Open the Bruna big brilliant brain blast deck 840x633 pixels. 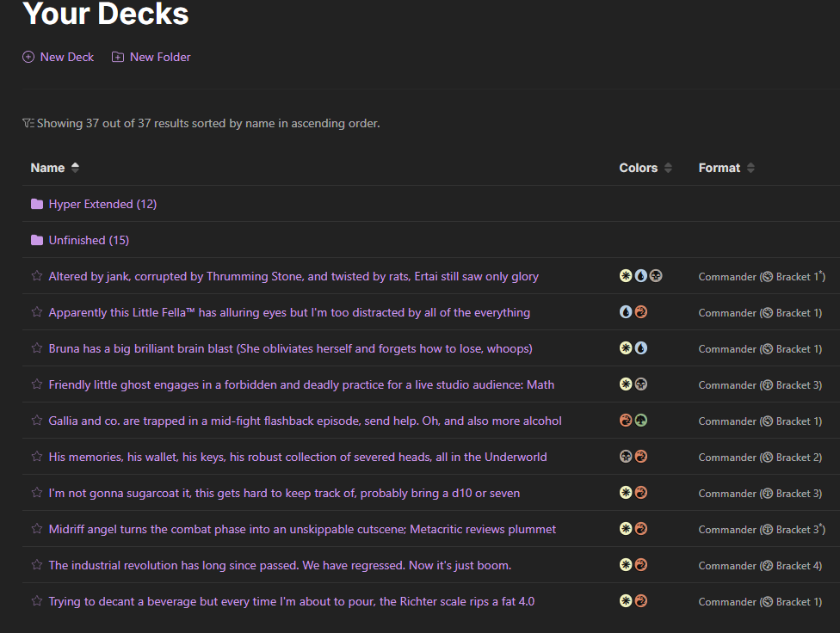point(290,348)
